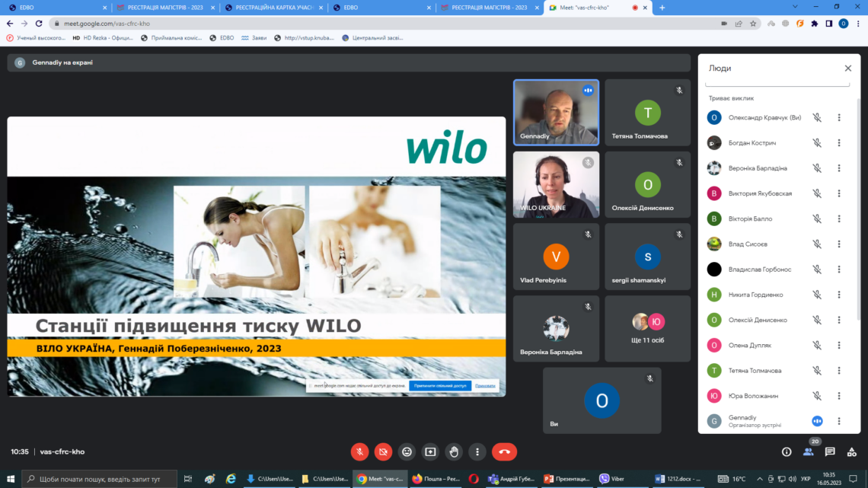Switch to the first EDBO browser tab
This screenshot has width=868, height=488.
coord(57,8)
